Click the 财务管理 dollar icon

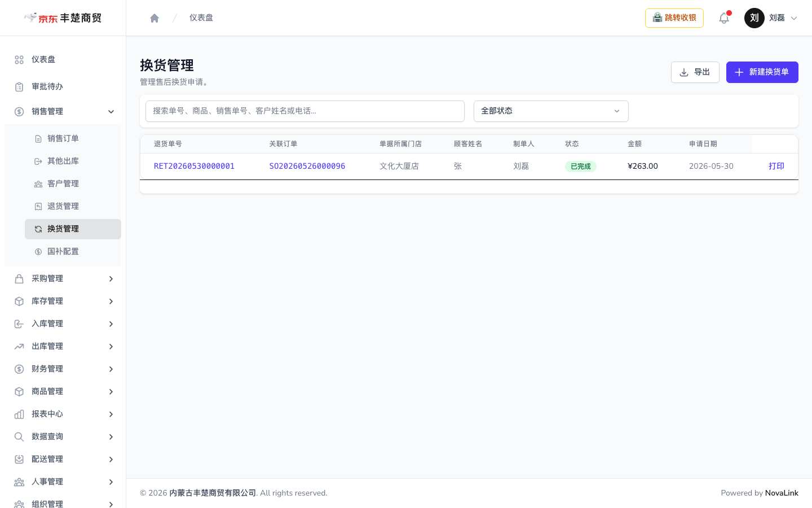coord(19,369)
